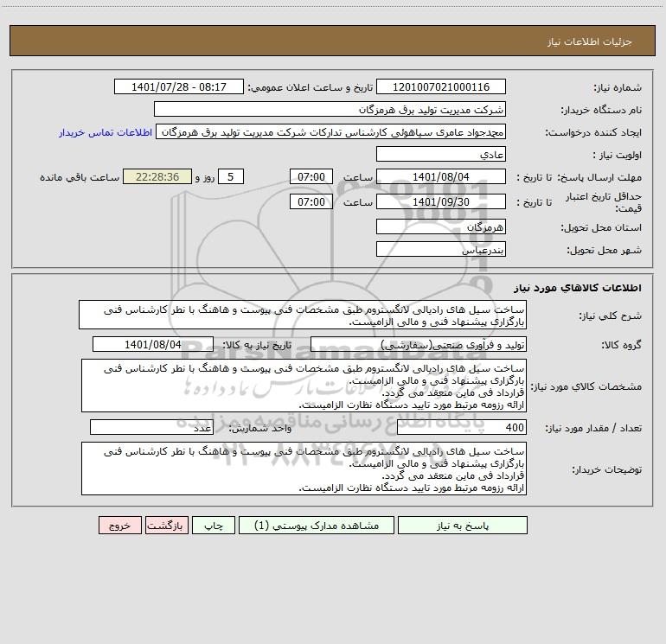Click announcement date field 1401/07/28 - 08:17
Viewport: 666px width, 644px height.
[179, 86]
